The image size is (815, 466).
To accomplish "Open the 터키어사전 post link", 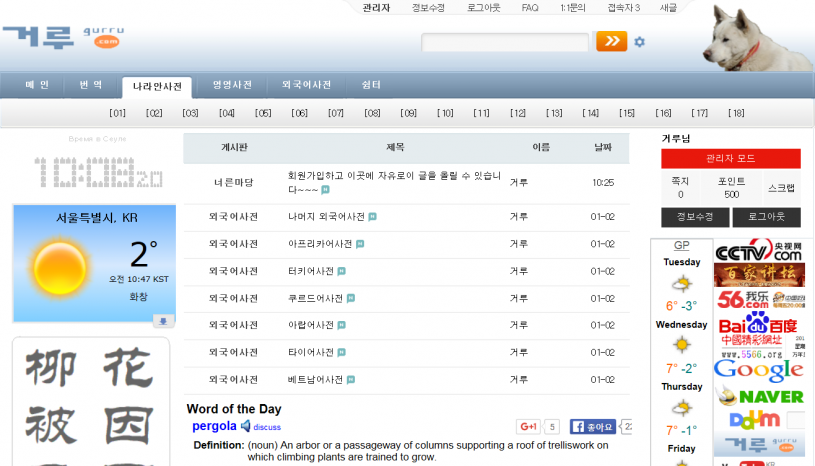I will pyautogui.click(x=310, y=271).
